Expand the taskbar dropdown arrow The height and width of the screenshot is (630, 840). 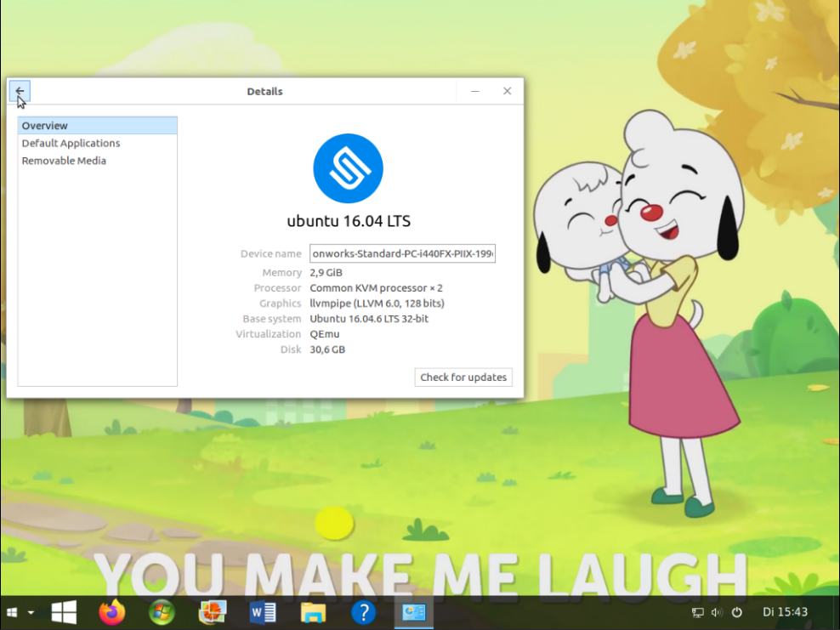click(31, 612)
